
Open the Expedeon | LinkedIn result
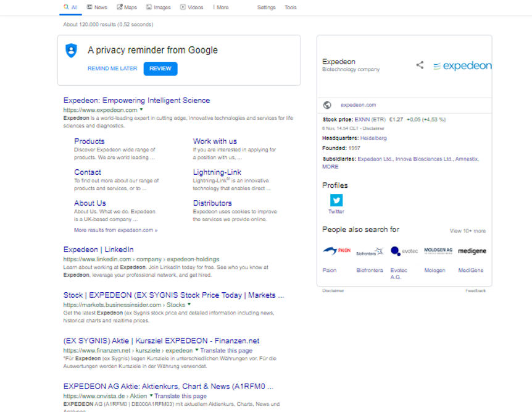[x=98, y=250]
